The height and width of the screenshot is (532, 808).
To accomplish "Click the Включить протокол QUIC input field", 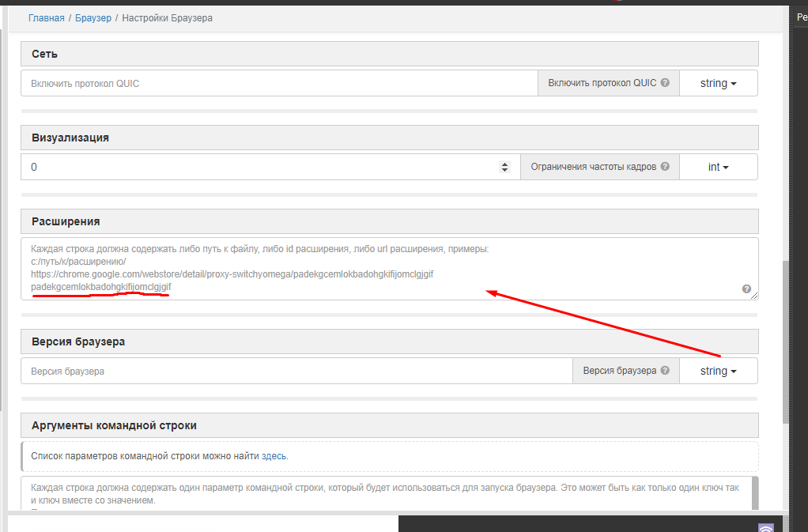I will (279, 83).
